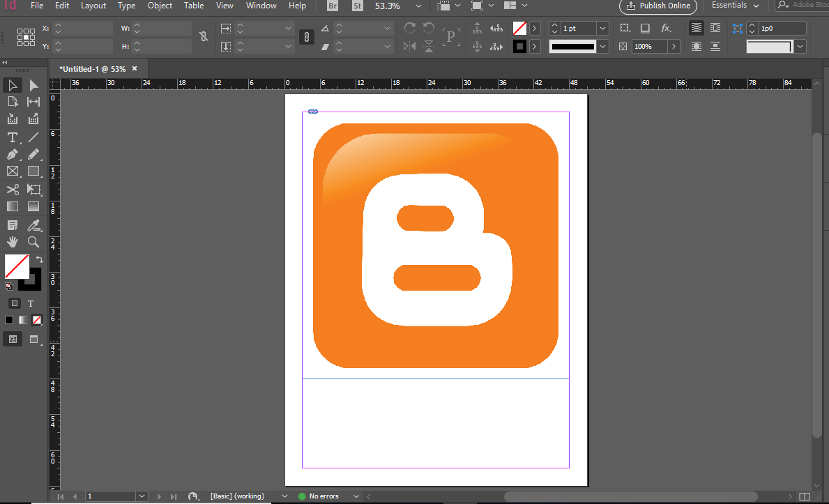The width and height of the screenshot is (829, 504).
Task: Pick the Scissors tool
Action: click(x=13, y=189)
